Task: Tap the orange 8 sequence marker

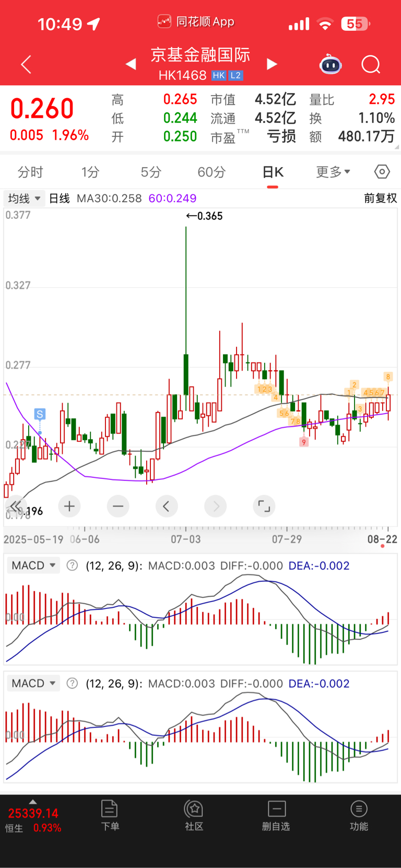Action: click(388, 377)
